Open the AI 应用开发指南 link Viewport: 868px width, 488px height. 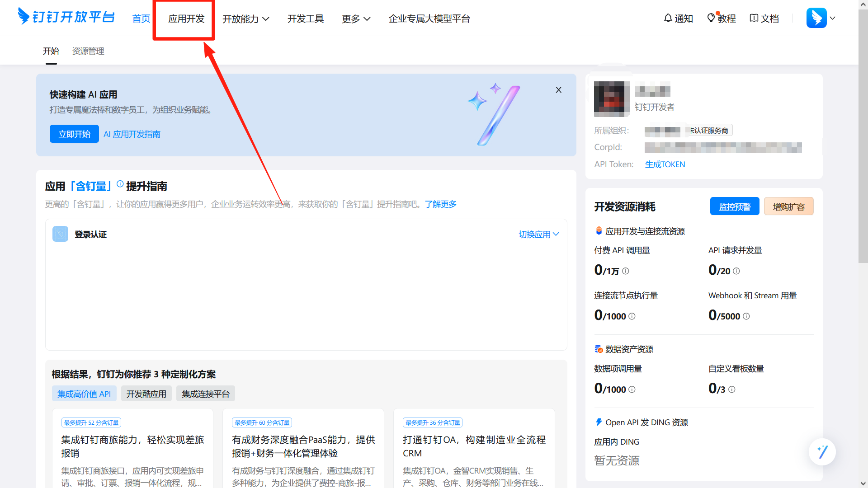[x=132, y=134]
